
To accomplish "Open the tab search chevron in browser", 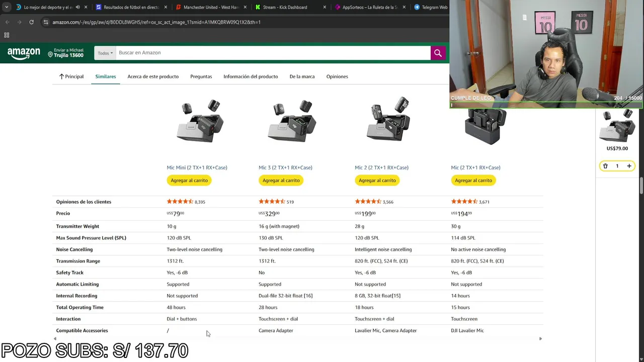I will 6,7.
